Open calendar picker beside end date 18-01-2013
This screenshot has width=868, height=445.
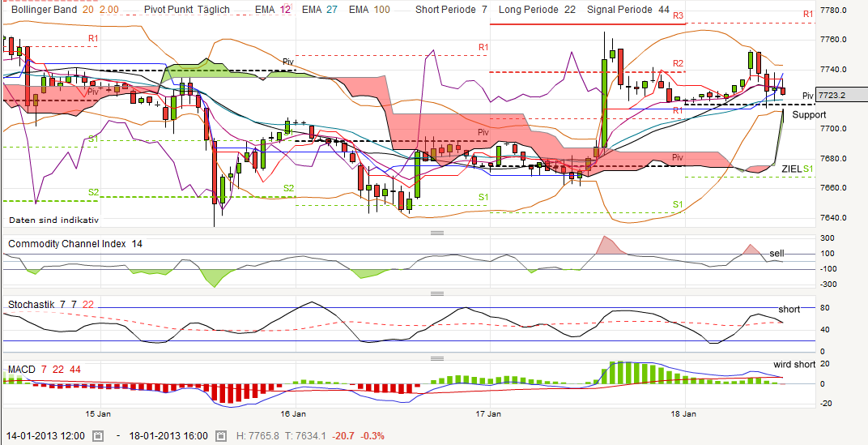(221, 435)
